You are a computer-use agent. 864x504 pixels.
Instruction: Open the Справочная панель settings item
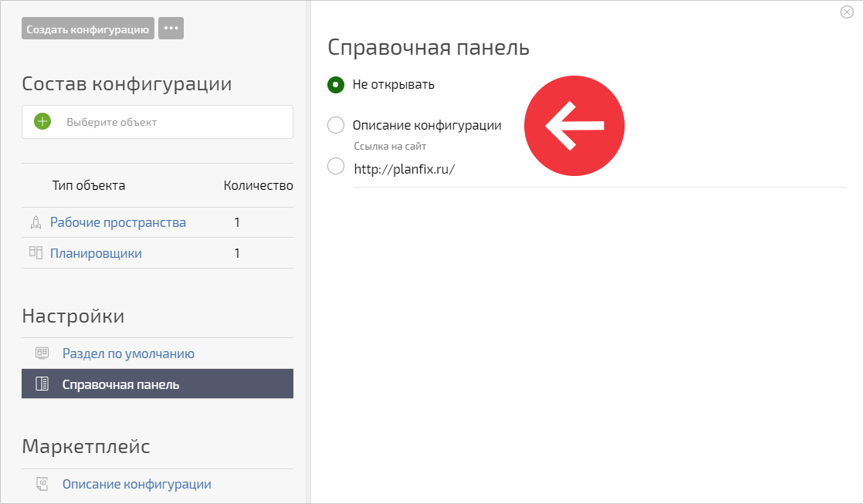(158, 384)
